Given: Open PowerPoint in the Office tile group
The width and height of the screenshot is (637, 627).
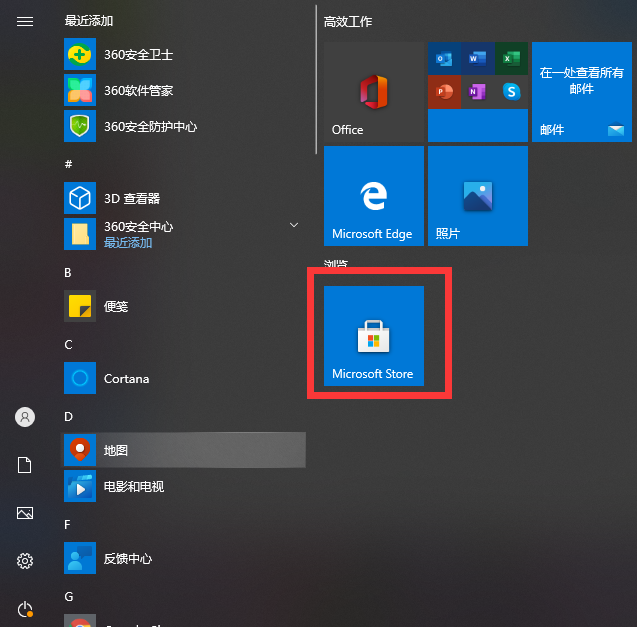Looking at the screenshot, I should click(x=444, y=92).
